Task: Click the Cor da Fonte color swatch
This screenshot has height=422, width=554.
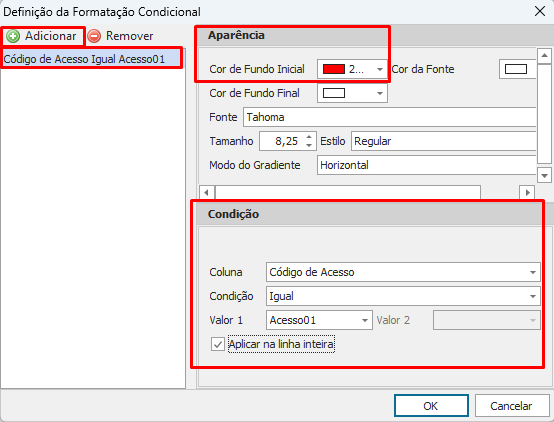Action: click(x=516, y=69)
